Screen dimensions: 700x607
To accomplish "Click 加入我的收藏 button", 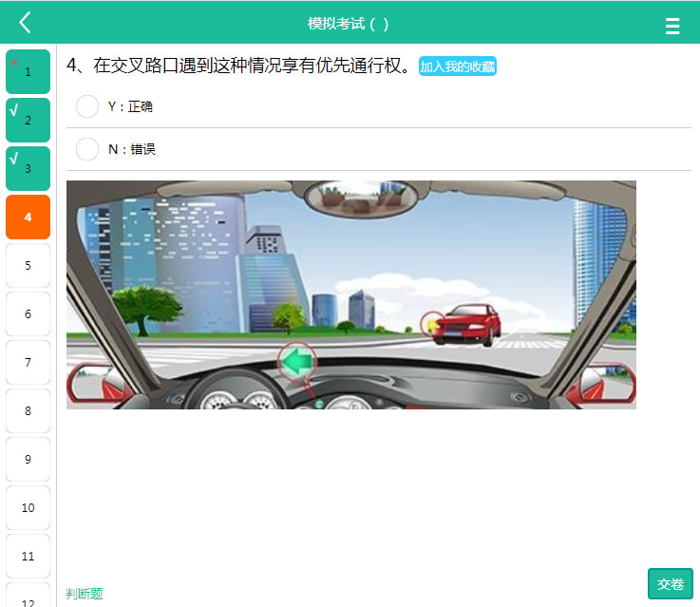I will point(457,66).
